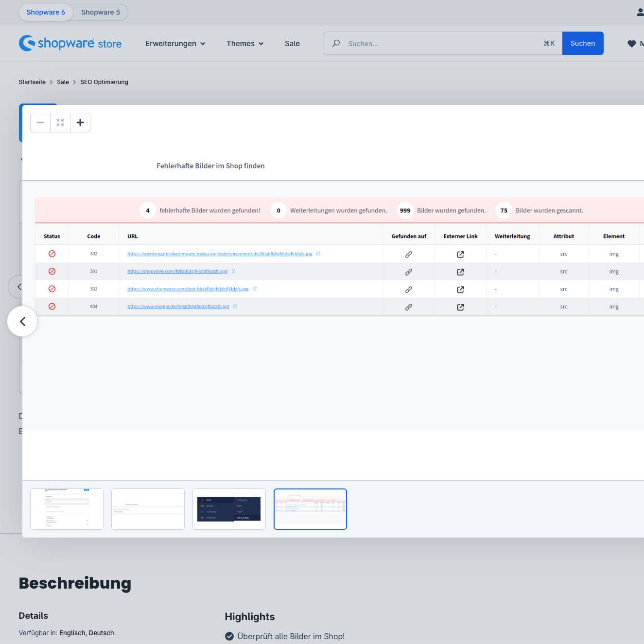Click the heading "Fehlerhafte Bilder im Shop finden"

pyautogui.click(x=210, y=166)
